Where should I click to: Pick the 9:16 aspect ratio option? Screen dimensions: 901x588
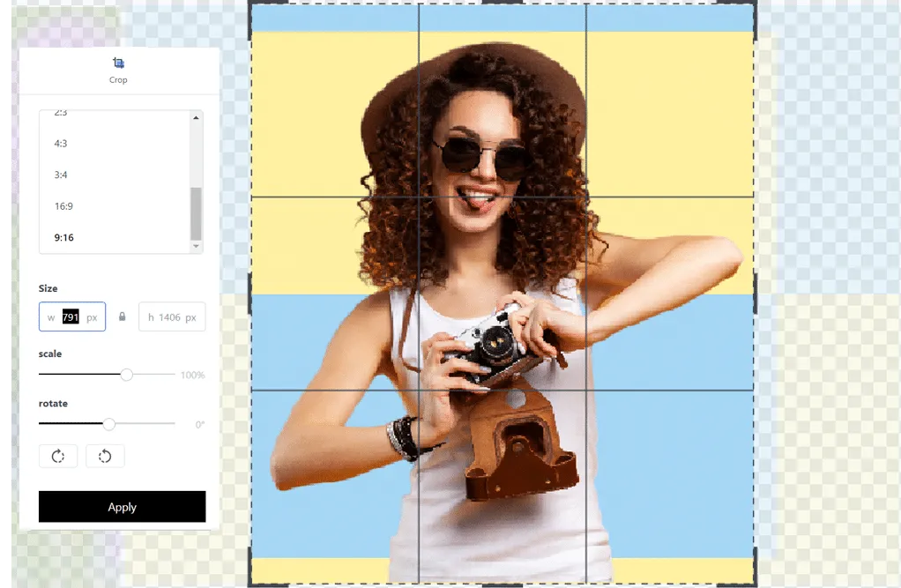(x=63, y=238)
